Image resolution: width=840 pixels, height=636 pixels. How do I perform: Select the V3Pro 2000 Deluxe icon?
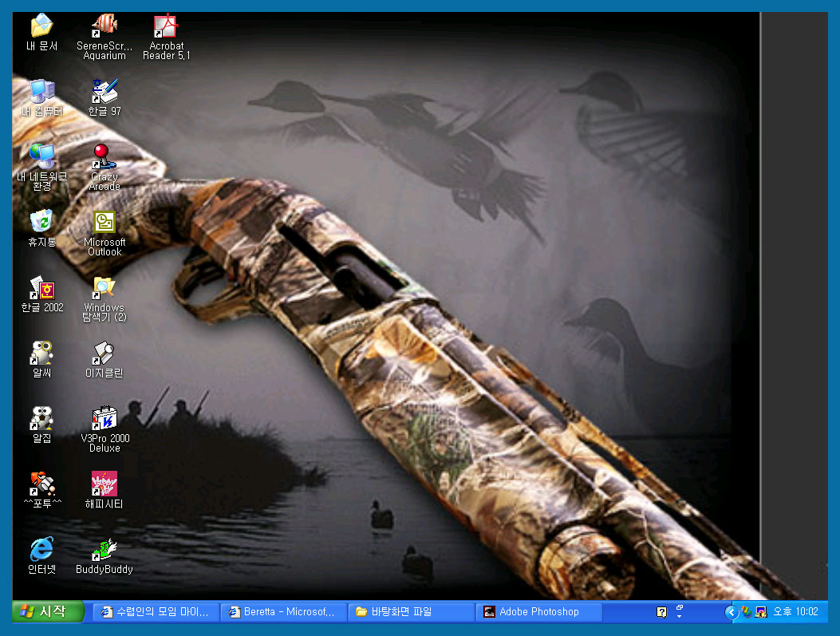(105, 418)
